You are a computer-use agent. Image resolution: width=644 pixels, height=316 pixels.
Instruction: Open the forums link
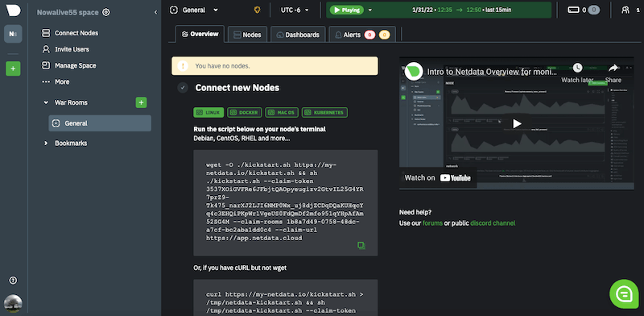pos(432,223)
